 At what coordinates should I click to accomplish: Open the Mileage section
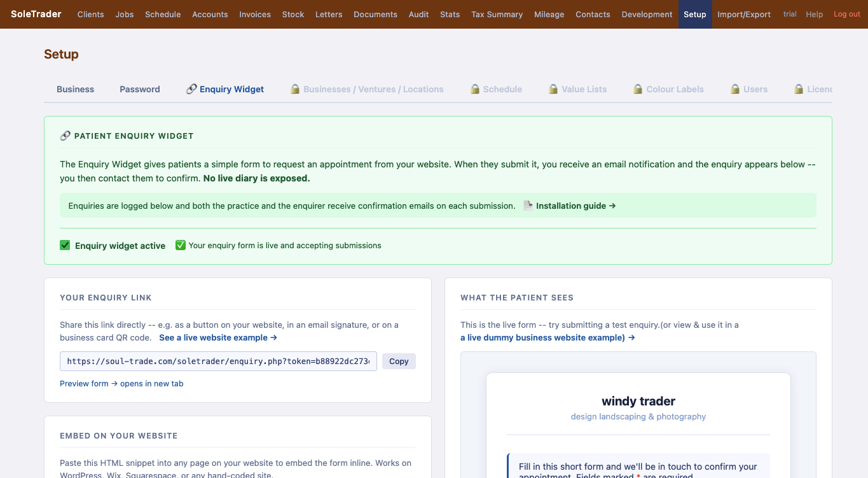point(549,14)
